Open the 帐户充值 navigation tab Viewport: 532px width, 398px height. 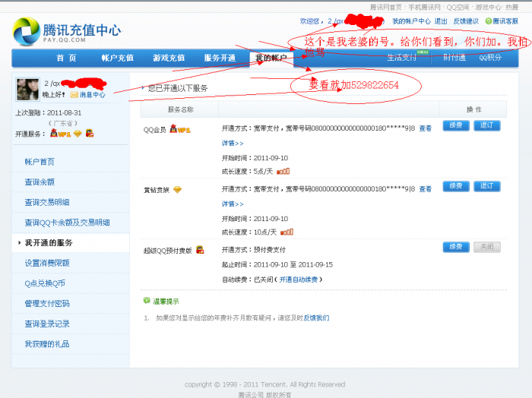point(117,58)
